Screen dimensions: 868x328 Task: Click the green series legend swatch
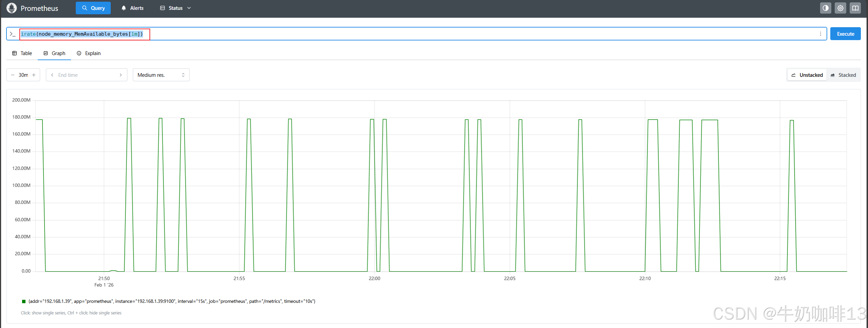(24, 301)
